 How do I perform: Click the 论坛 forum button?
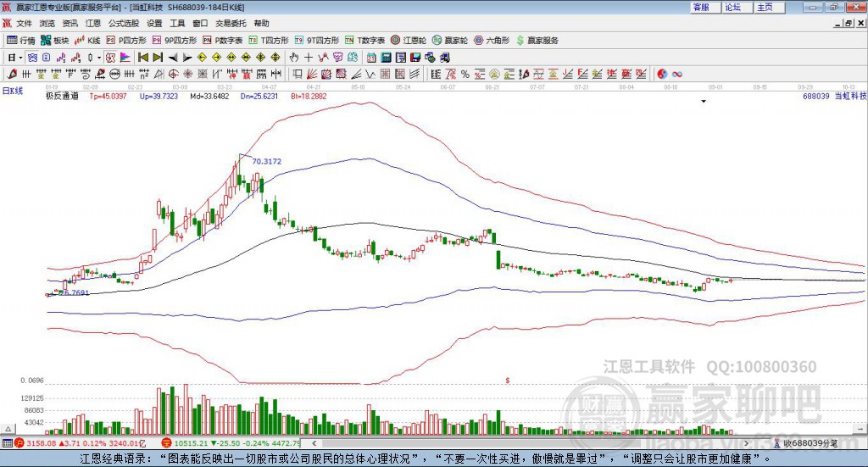click(737, 7)
